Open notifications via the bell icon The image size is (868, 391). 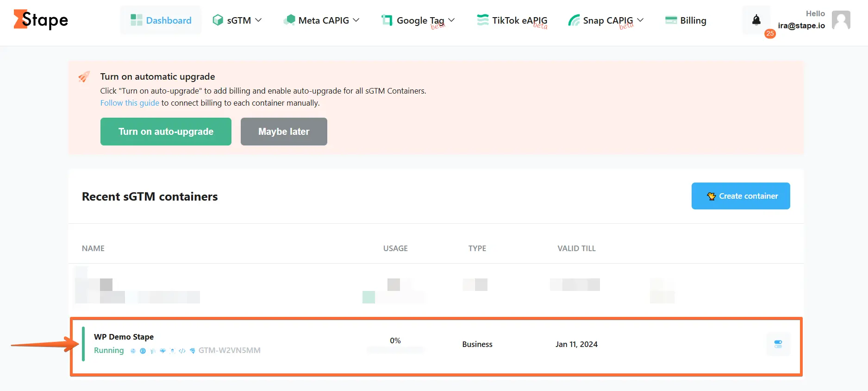[756, 20]
